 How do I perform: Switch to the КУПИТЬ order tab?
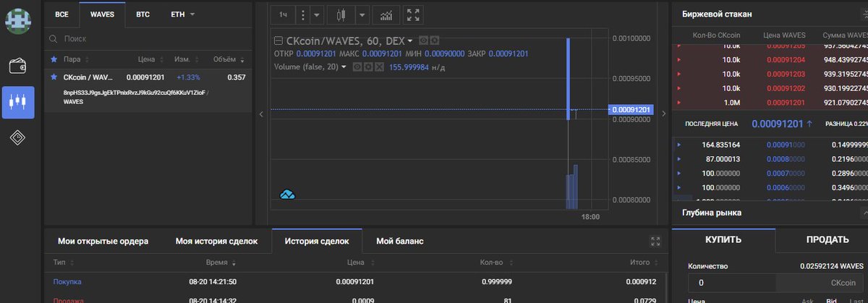pyautogui.click(x=723, y=240)
